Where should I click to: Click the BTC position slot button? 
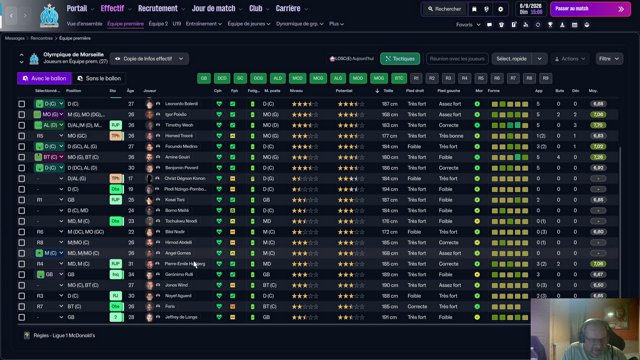(399, 78)
